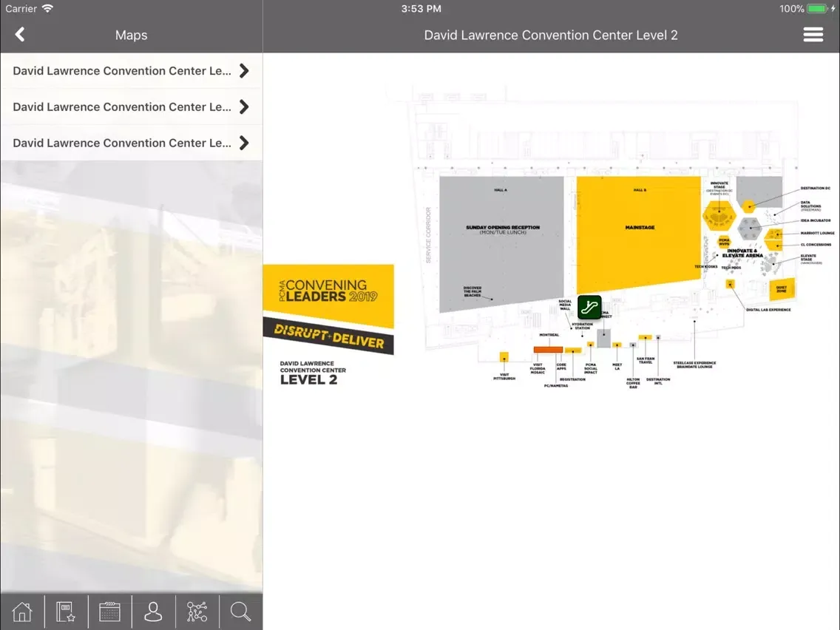The height and width of the screenshot is (630, 840).
Task: Tap the "SUNDAY OPENING RECEPTION" map label
Action: tap(503, 228)
